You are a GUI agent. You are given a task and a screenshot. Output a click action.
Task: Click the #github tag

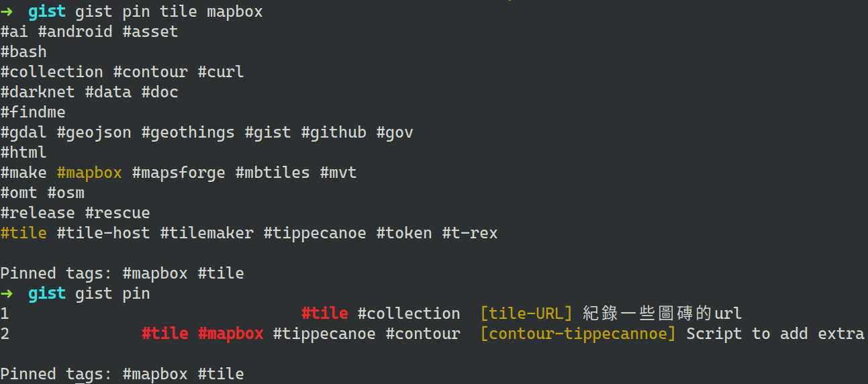click(x=334, y=132)
